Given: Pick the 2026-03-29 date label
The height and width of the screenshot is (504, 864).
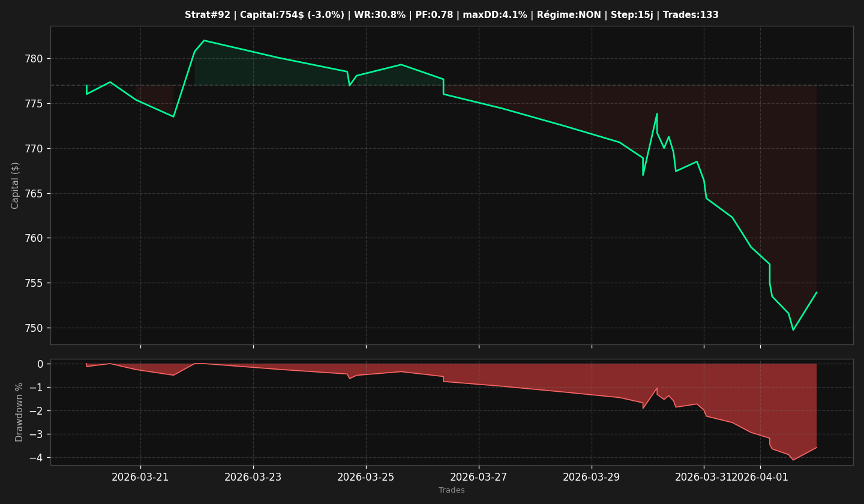Looking at the screenshot, I should [592, 477].
